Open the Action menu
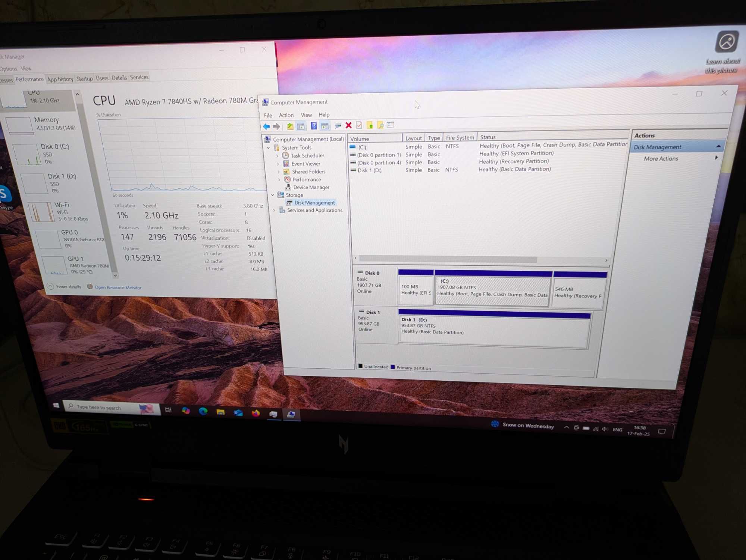 tap(286, 115)
